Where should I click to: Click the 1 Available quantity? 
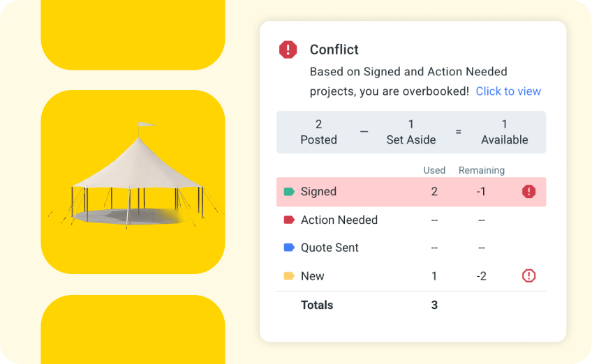[x=504, y=132]
